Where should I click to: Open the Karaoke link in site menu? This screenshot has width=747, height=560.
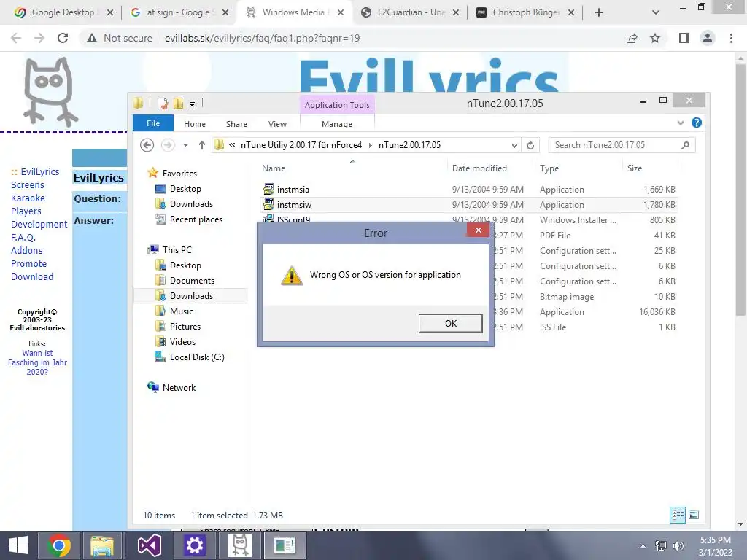tap(28, 198)
